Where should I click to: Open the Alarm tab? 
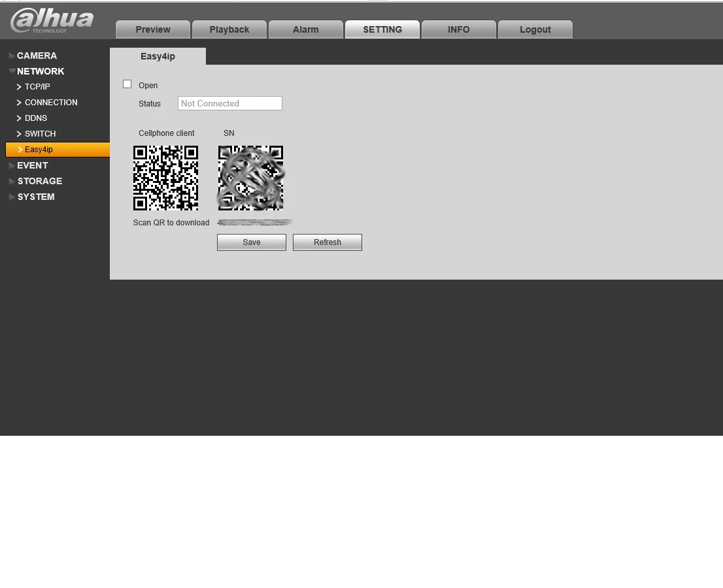point(306,29)
